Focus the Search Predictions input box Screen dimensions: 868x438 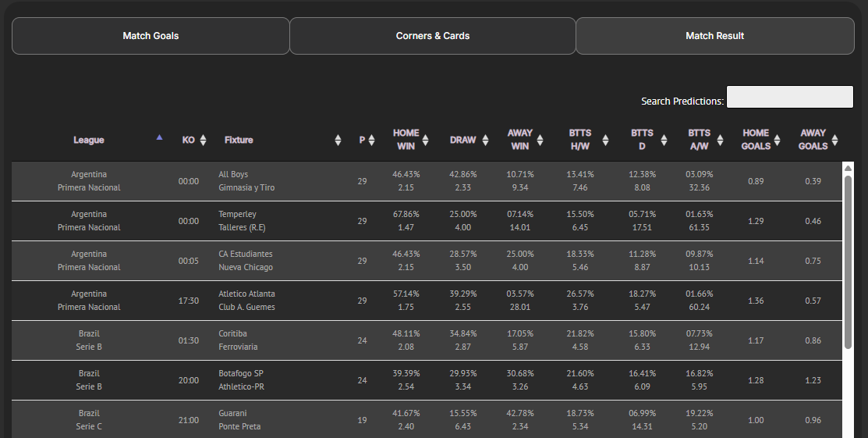789,98
